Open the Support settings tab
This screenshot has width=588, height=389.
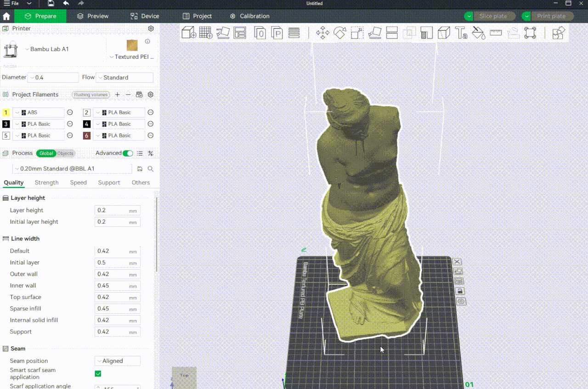click(x=109, y=183)
